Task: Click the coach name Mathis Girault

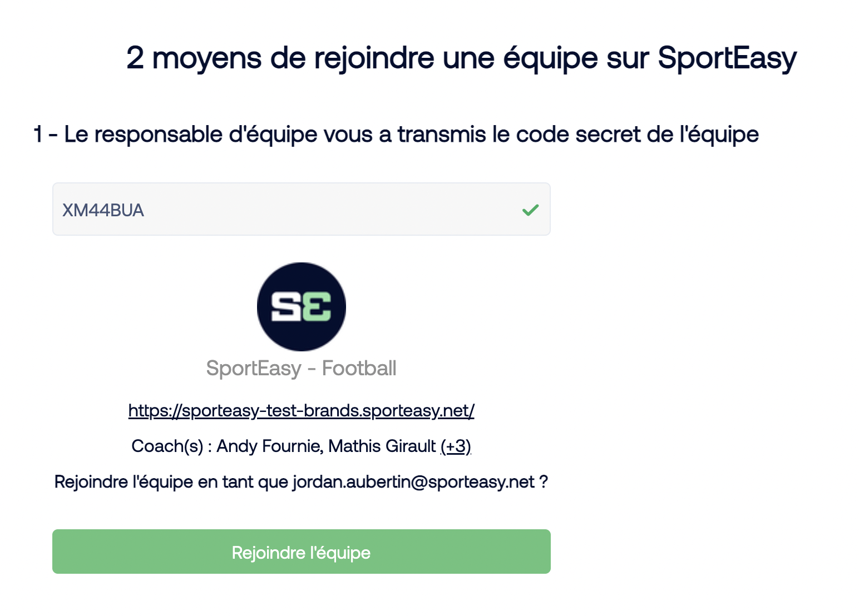Action: [382, 446]
